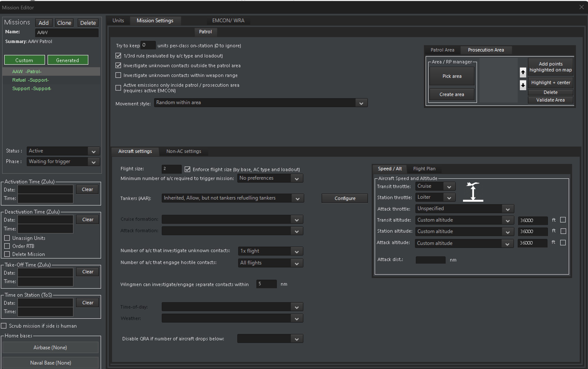
Task: Move selected point up with arrow icon
Action: [523, 72]
